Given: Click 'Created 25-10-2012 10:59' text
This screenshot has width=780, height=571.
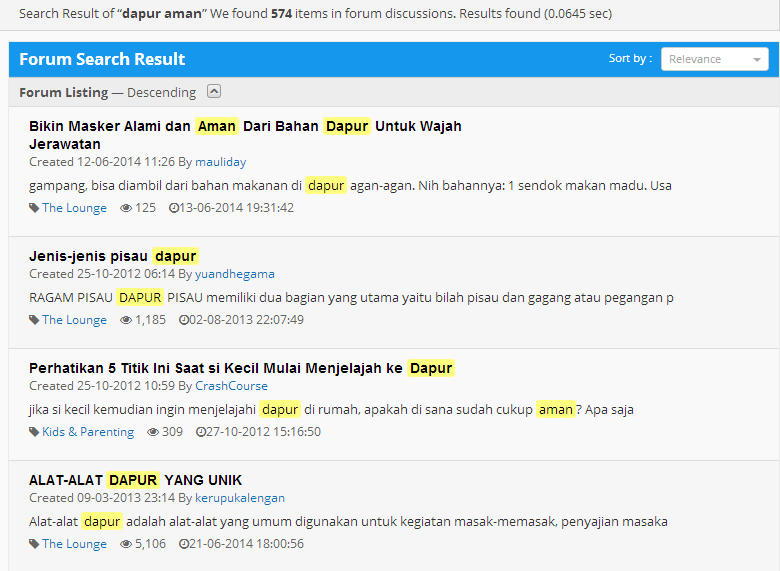Looking at the screenshot, I should (x=102, y=385).
